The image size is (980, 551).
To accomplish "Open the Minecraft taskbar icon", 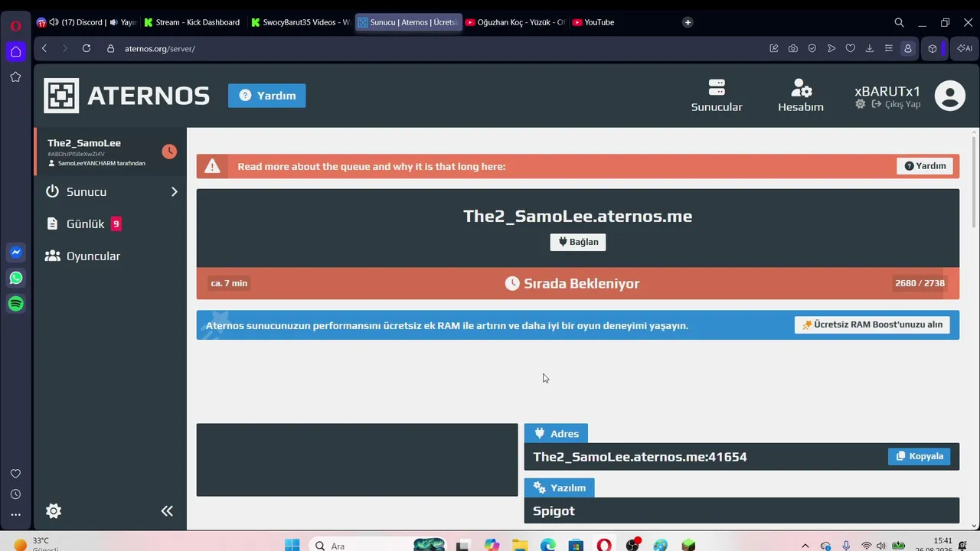I will click(x=689, y=546).
